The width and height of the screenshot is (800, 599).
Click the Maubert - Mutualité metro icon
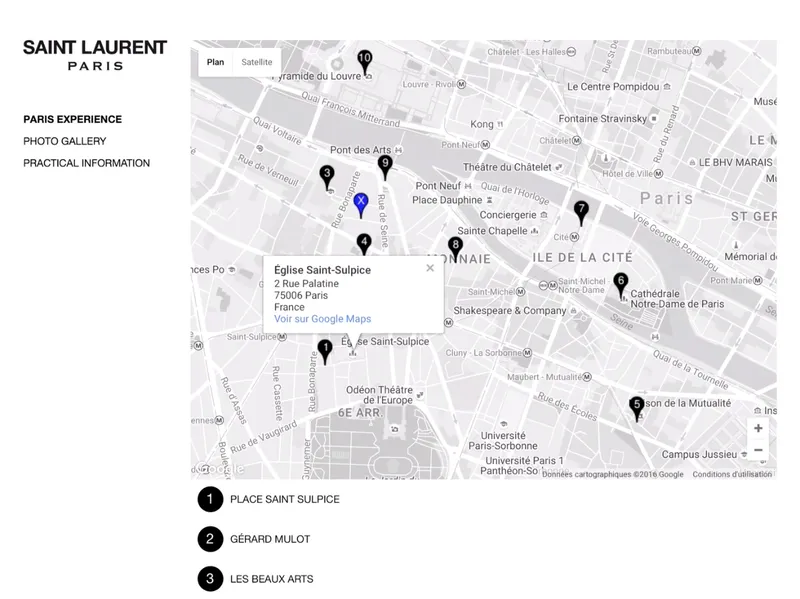click(587, 377)
